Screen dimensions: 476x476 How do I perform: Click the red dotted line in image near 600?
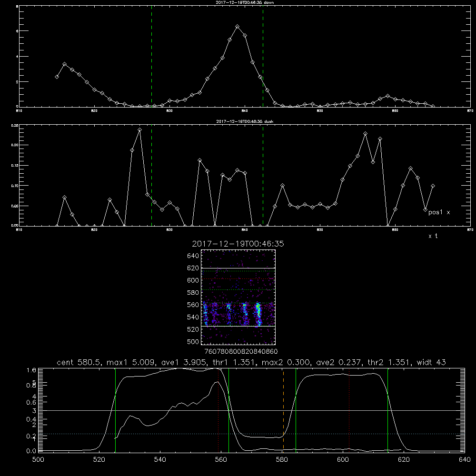point(238,278)
